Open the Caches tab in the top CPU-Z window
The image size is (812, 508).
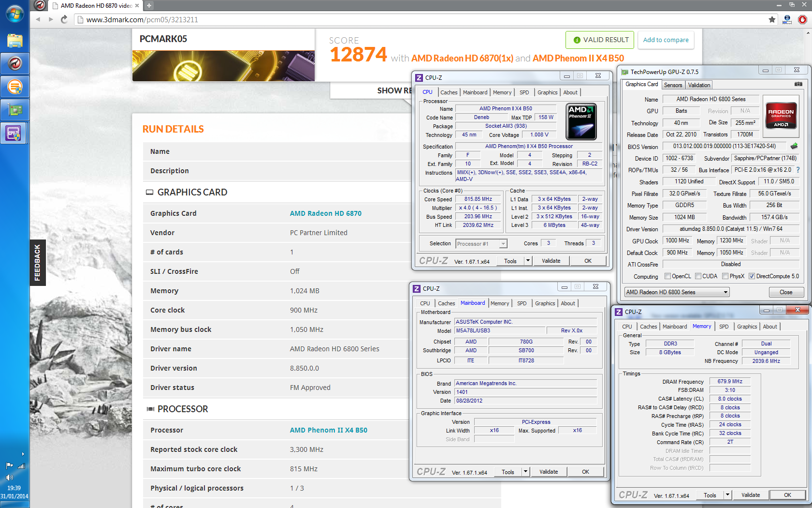449,92
